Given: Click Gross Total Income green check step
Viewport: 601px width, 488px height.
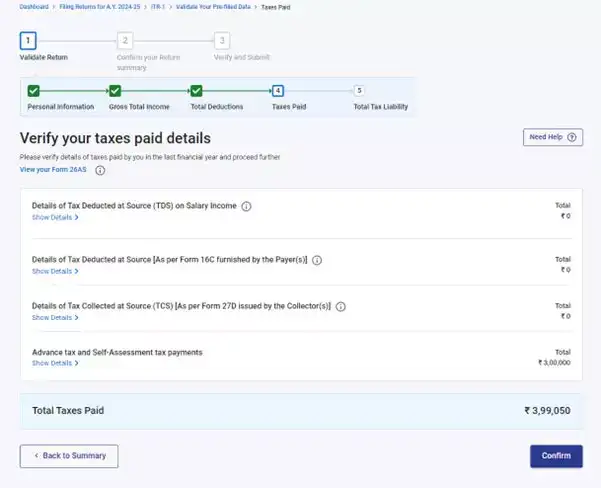Looking at the screenshot, I should tap(115, 91).
